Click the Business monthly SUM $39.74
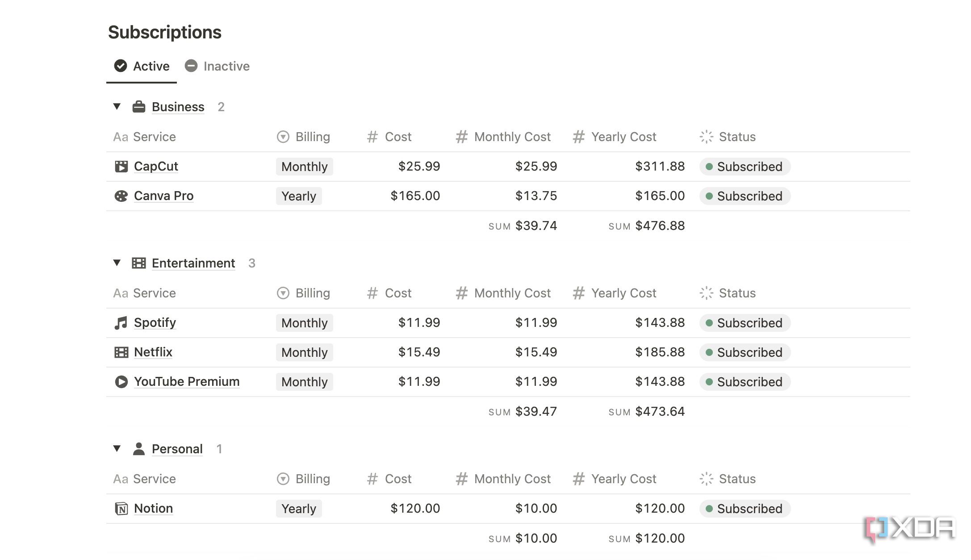The image size is (971, 560). pos(523,226)
